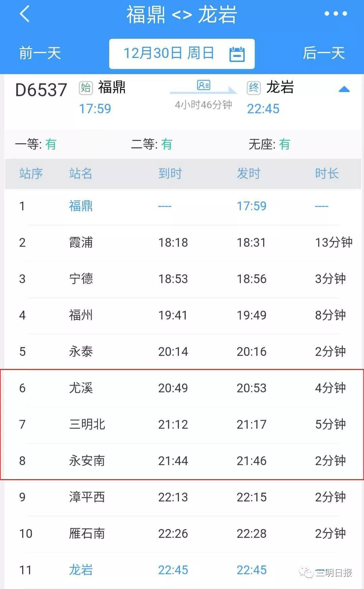Tap the 始 origin station badge
Viewport: 364px width, 589px height.
pos(86,88)
